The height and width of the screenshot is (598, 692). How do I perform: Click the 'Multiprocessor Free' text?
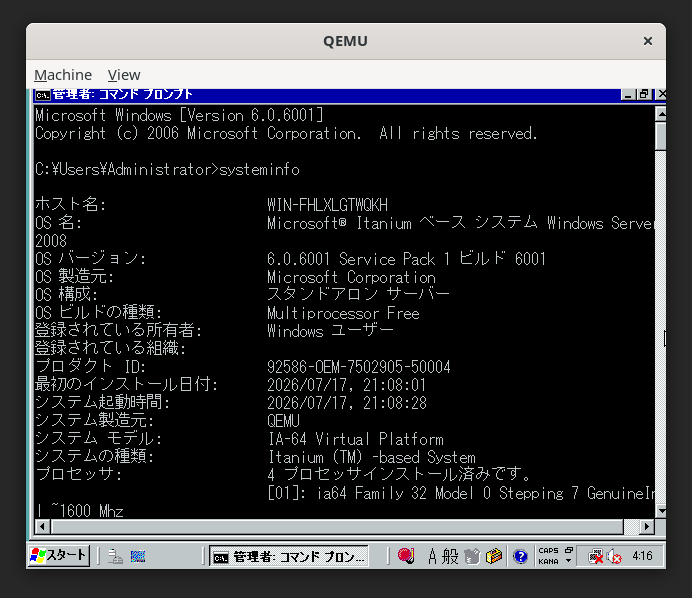pos(343,313)
